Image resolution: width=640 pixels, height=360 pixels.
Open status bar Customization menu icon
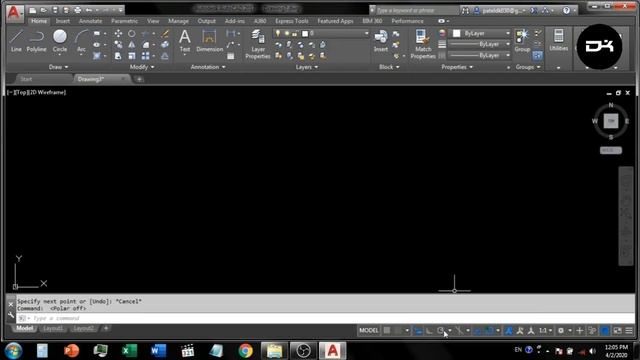(629, 331)
